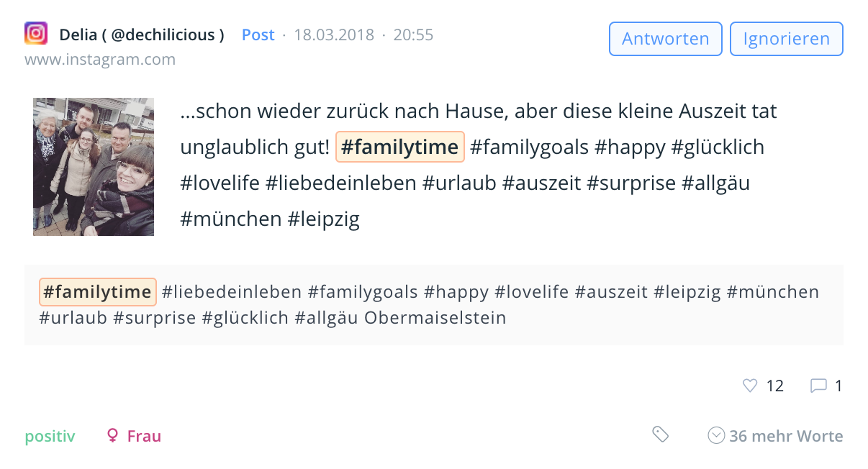Expand the 36 mehr Worte chevron
The height and width of the screenshot is (469, 868).
(715, 436)
